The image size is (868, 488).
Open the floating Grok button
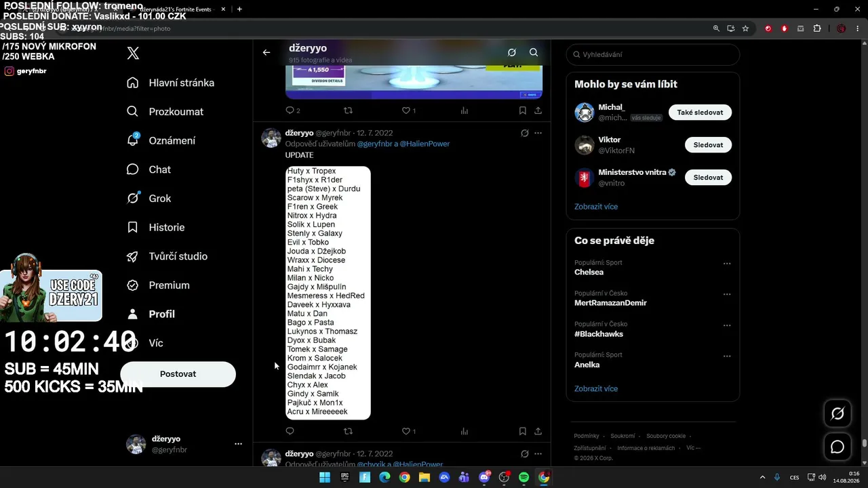[837, 413]
